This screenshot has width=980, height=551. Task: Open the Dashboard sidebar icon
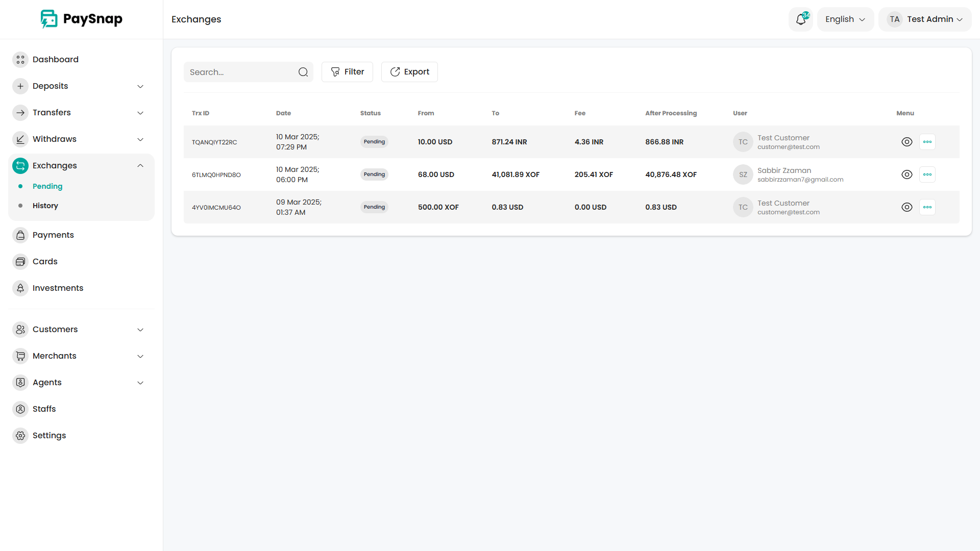pyautogui.click(x=20, y=60)
